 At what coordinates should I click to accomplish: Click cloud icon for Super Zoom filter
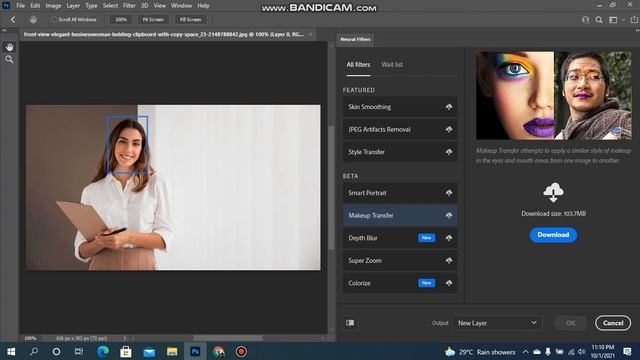click(x=449, y=260)
